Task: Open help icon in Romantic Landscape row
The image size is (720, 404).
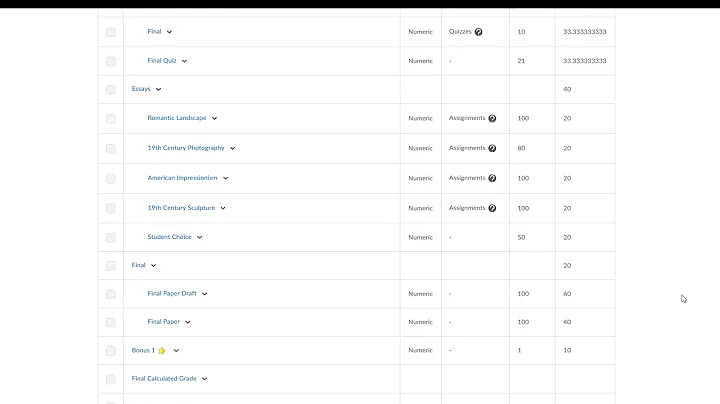Action: coord(492,118)
